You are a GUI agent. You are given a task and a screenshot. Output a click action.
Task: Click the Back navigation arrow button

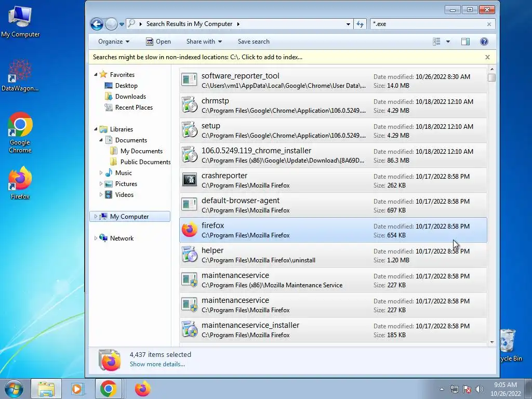click(x=97, y=24)
